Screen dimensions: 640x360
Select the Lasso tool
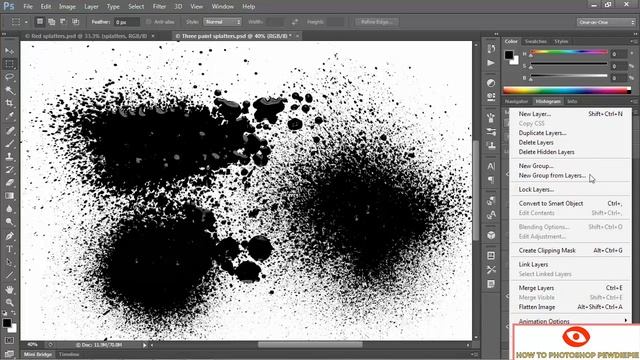click(x=9, y=77)
